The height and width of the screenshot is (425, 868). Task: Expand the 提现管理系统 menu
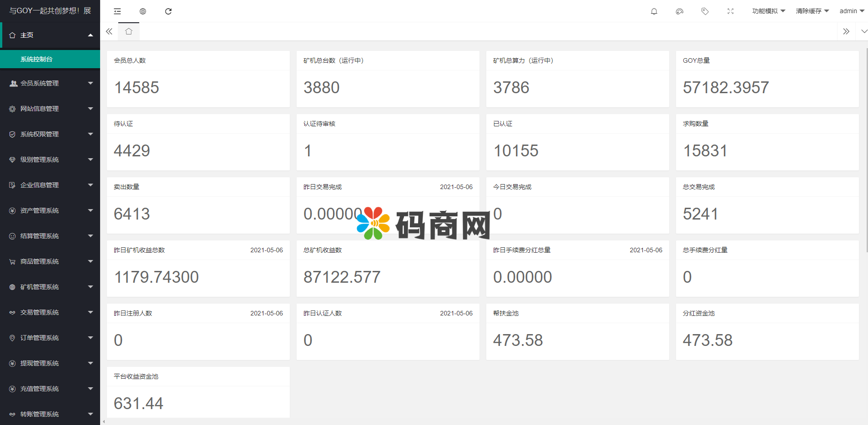(x=50, y=363)
